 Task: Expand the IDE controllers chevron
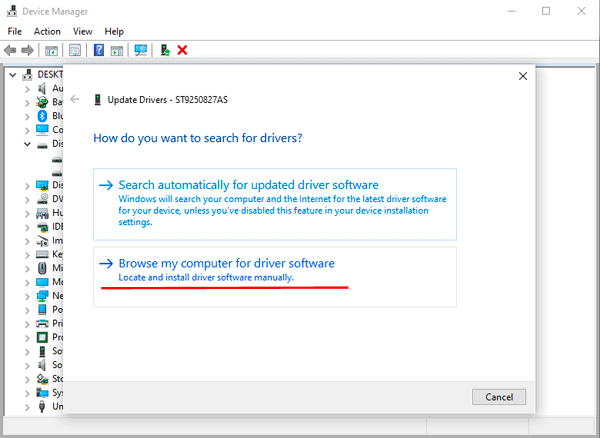tap(27, 227)
